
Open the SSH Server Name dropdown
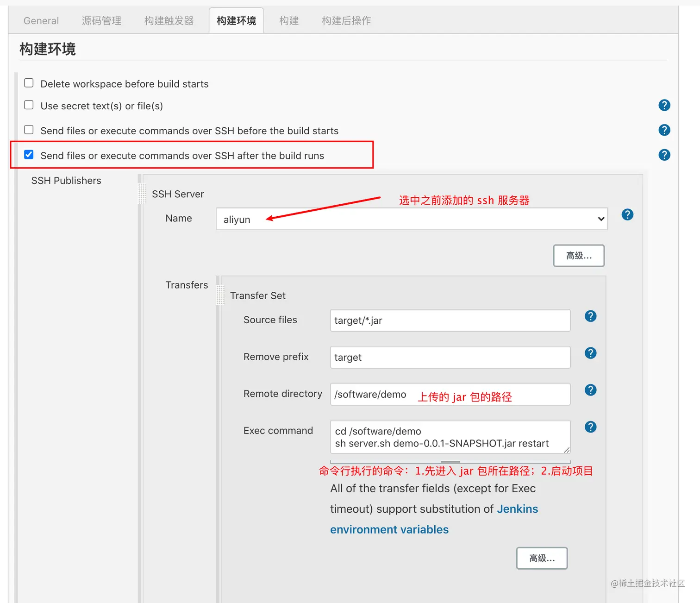[412, 219]
